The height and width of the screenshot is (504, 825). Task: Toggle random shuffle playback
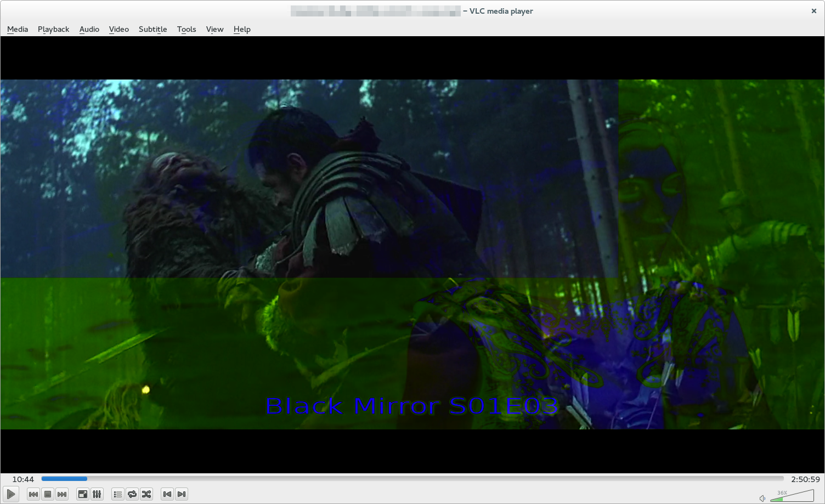pos(146,494)
